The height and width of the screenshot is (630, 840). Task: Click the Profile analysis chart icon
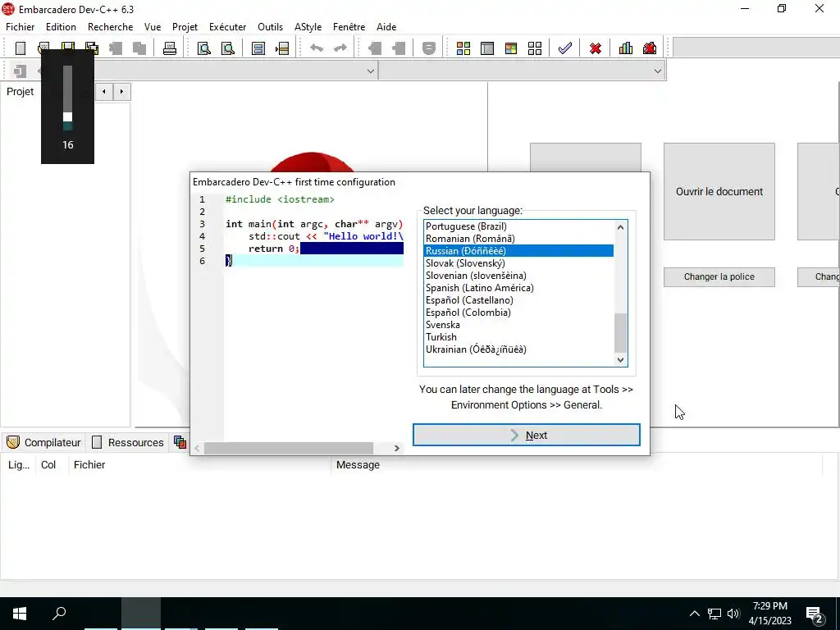click(x=626, y=48)
